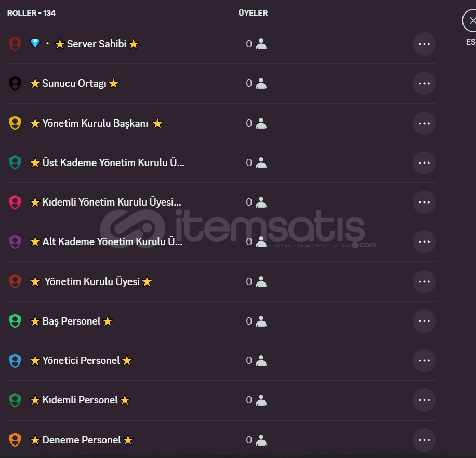Open the Kıdemli Personel role
The image size is (476, 458).
point(221,400)
